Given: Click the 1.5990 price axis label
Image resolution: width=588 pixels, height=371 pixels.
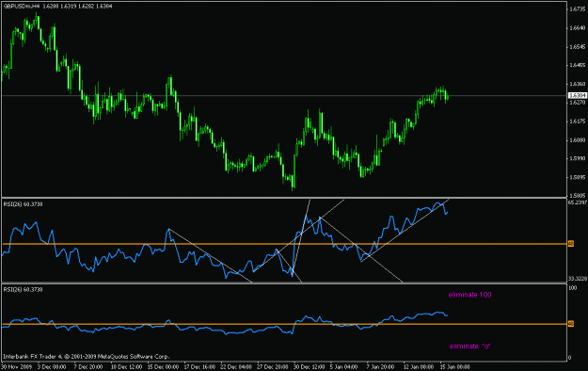Looking at the screenshot, I should pyautogui.click(x=578, y=158).
